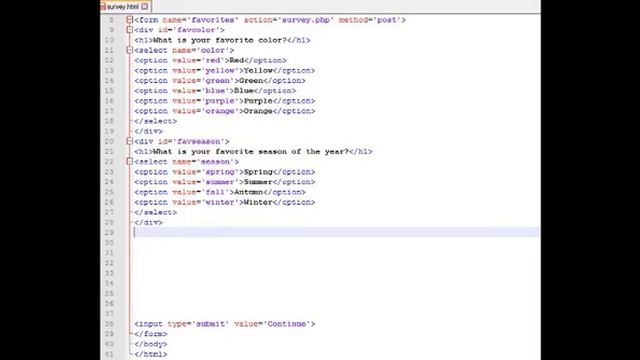
Task: Click the option line for 'Yellow'
Action: (x=225, y=71)
